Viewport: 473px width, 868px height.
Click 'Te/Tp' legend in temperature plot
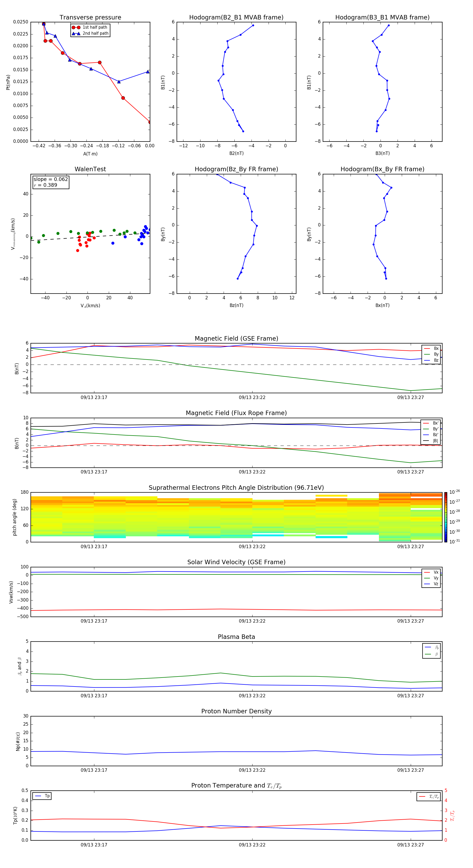tap(434, 796)
